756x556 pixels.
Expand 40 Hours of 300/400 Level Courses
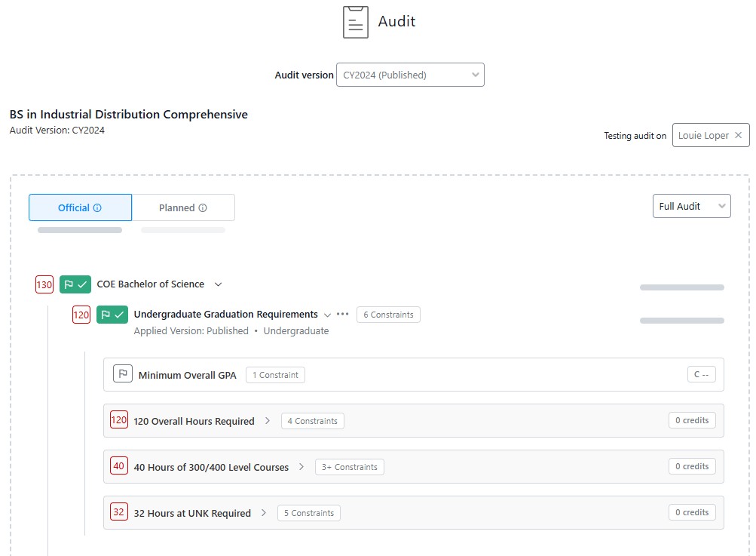coord(301,467)
